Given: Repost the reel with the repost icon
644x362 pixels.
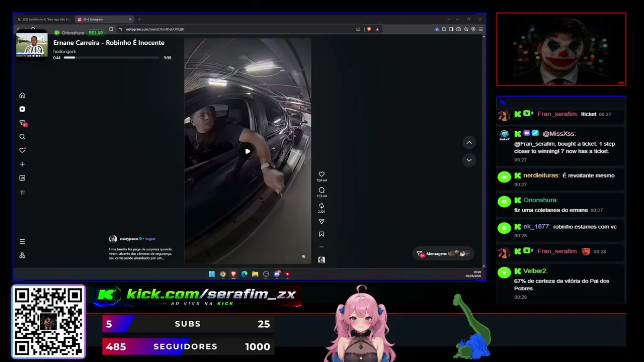Looking at the screenshot, I should [x=321, y=206].
